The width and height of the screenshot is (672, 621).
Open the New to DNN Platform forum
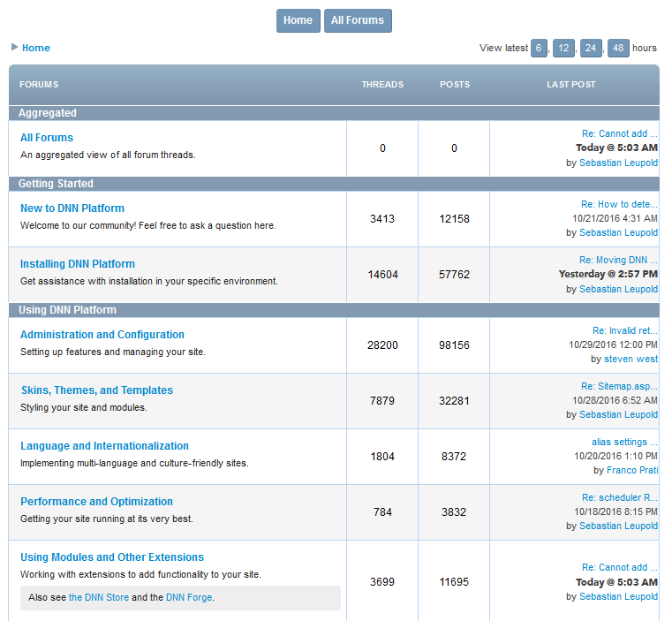click(x=72, y=208)
